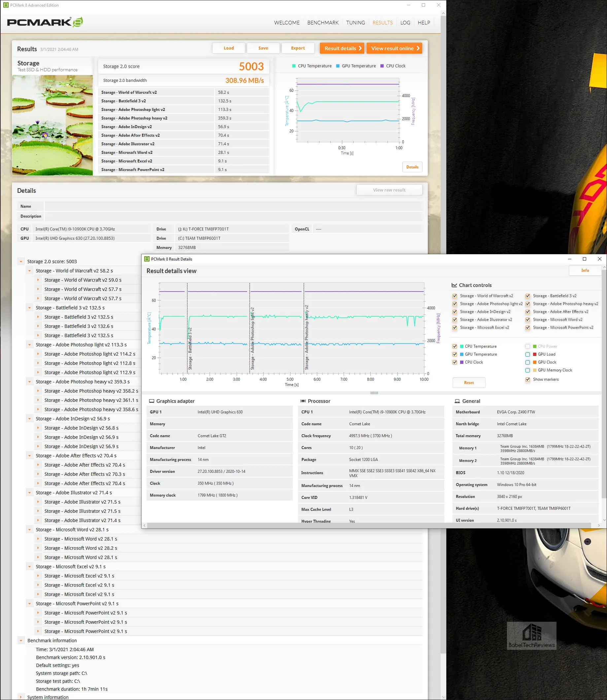Open the WELCOME tab
This screenshot has width=607, height=700.
click(x=287, y=23)
